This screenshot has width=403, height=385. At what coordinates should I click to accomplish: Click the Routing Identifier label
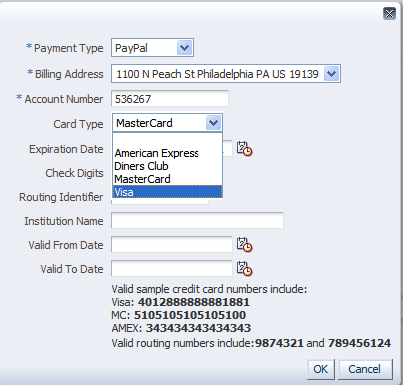tap(61, 197)
